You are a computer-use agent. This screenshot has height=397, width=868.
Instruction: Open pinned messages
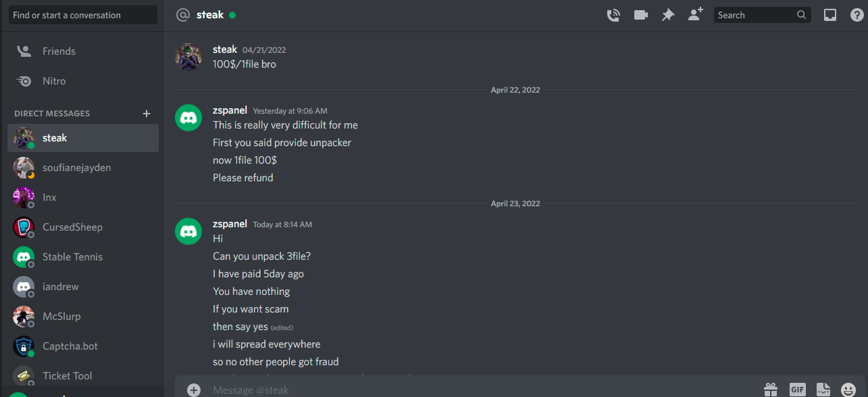pos(668,15)
